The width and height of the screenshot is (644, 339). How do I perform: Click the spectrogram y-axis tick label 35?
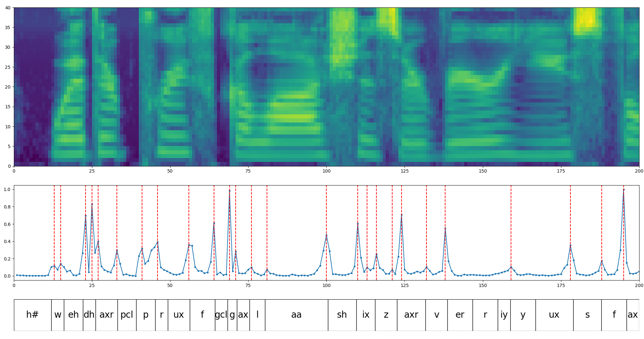[7, 27]
